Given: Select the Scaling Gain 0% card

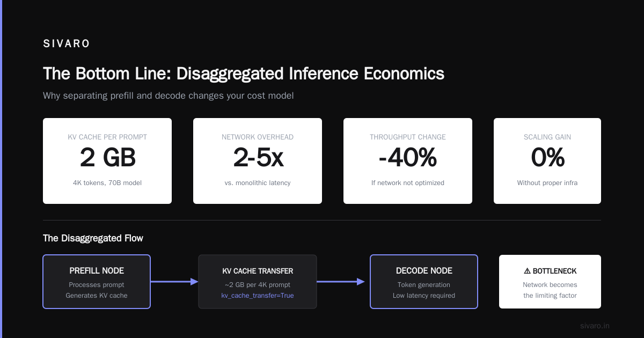Looking at the screenshot, I should [547, 161].
